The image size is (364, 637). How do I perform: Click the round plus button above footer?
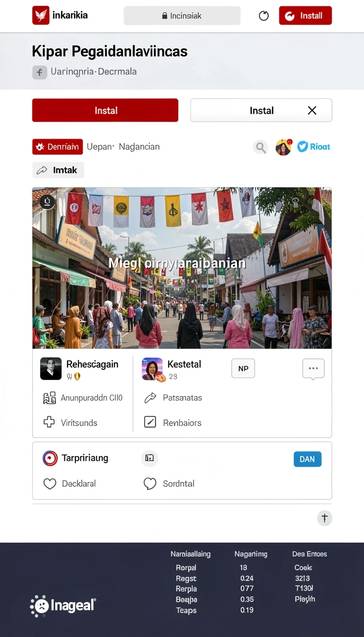[325, 518]
